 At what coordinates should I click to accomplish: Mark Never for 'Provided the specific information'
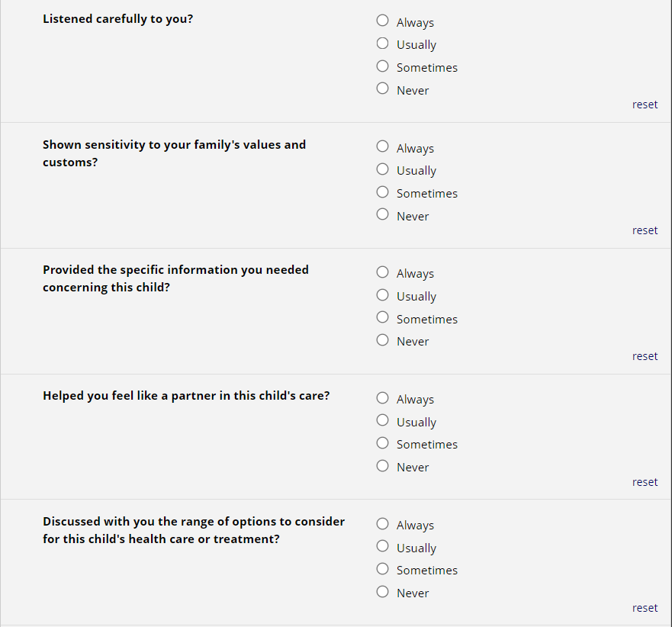[x=383, y=340]
